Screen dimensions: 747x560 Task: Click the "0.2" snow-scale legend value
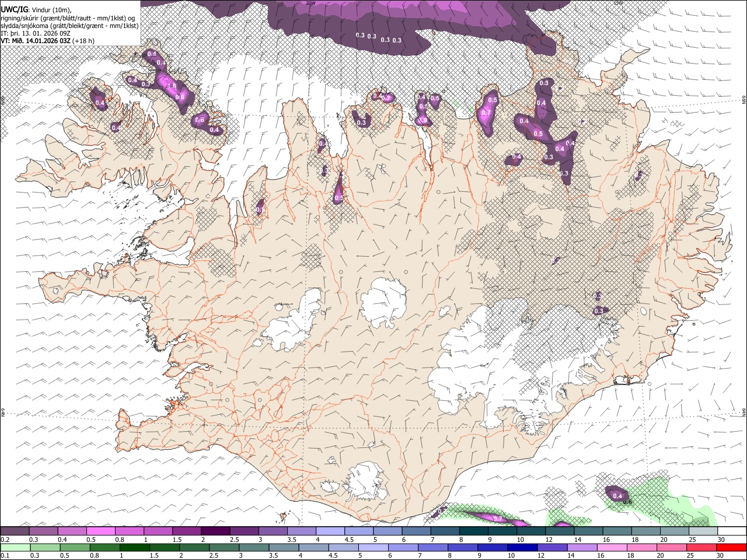(5, 539)
